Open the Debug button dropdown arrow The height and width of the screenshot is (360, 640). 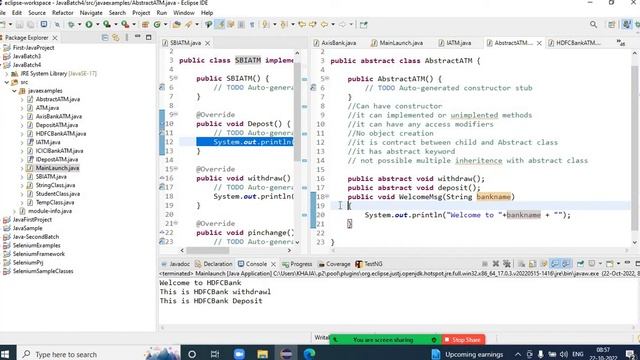click(80, 24)
